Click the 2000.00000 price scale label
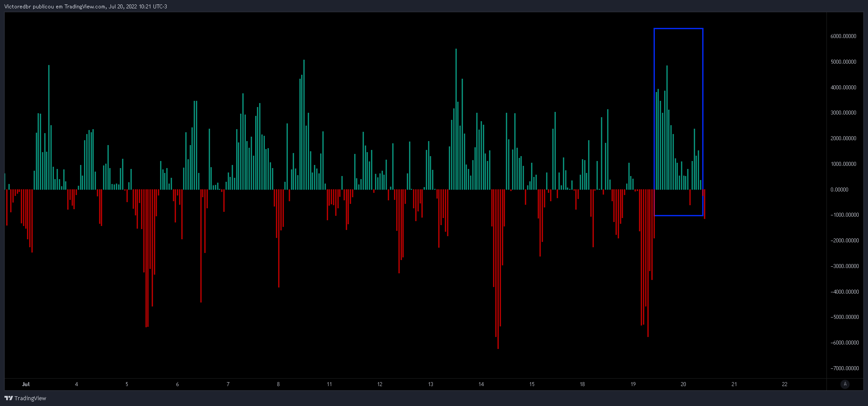 (843, 138)
